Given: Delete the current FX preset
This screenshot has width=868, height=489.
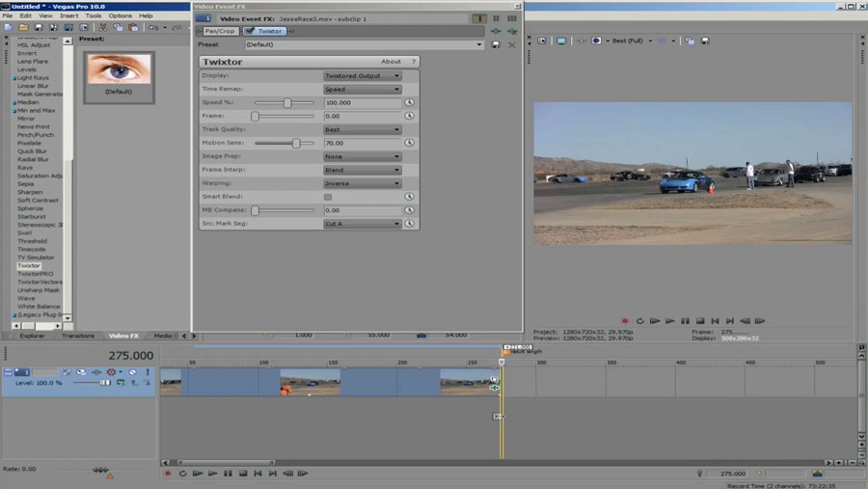Looking at the screenshot, I should click(x=511, y=45).
